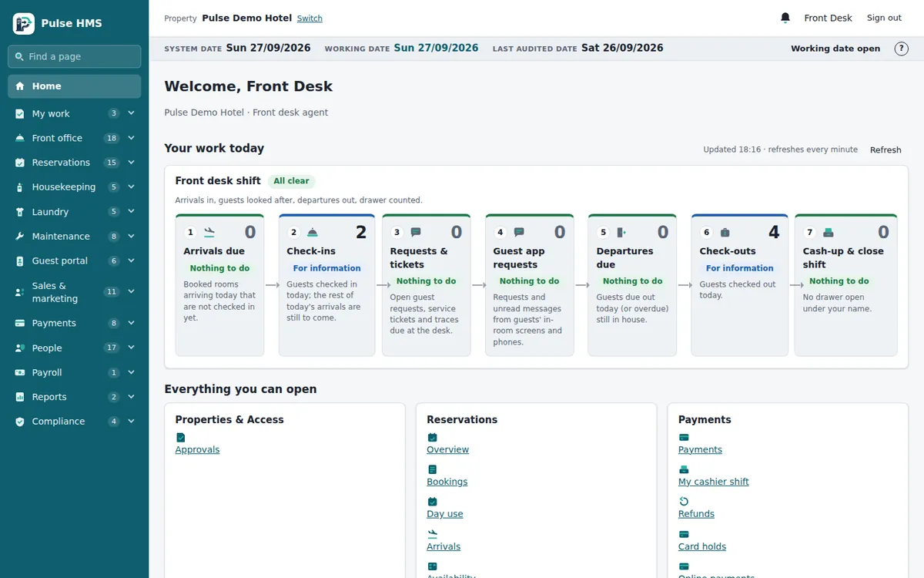This screenshot has width=924, height=578.
Task: Open the Check-ins card showing 2
Action: (x=326, y=285)
